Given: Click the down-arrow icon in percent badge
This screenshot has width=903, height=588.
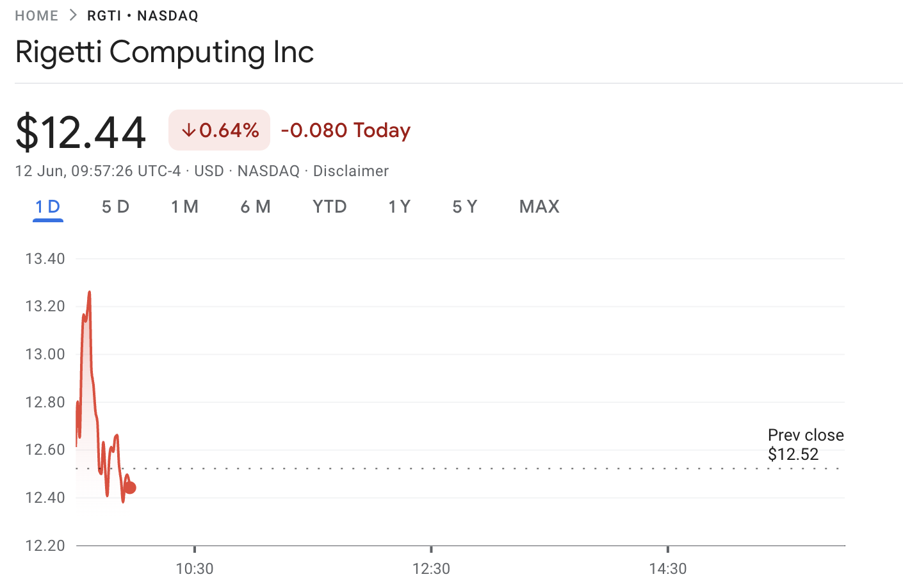Looking at the screenshot, I should coord(188,131).
